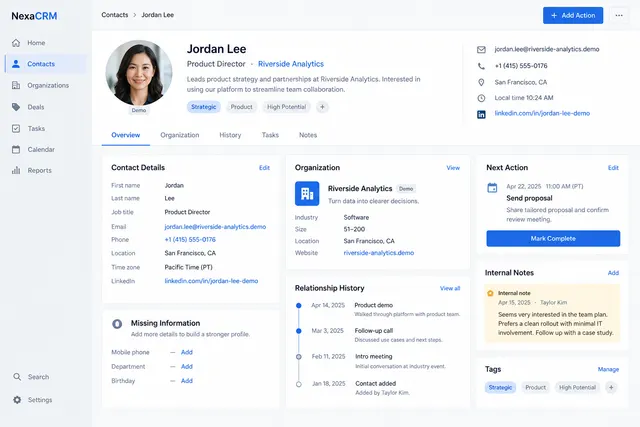Click the envelope email icon in header
The height and width of the screenshot is (427, 640).
tap(481, 49)
